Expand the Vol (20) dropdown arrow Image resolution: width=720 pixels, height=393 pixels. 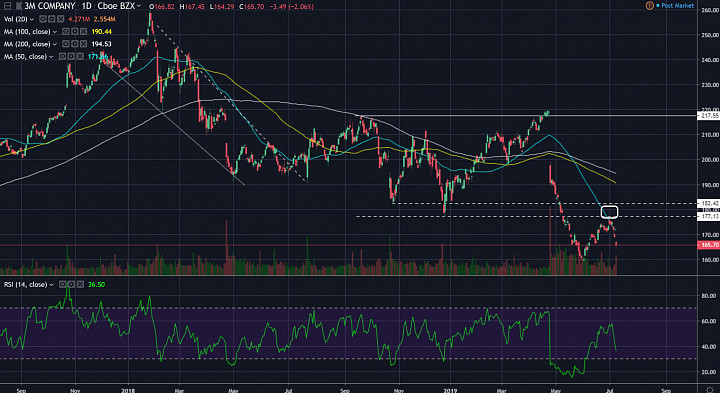click(x=31, y=19)
